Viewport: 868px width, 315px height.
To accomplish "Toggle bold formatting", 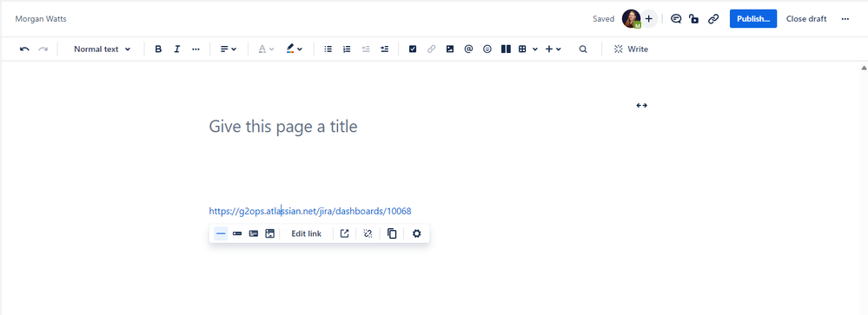I will [158, 49].
